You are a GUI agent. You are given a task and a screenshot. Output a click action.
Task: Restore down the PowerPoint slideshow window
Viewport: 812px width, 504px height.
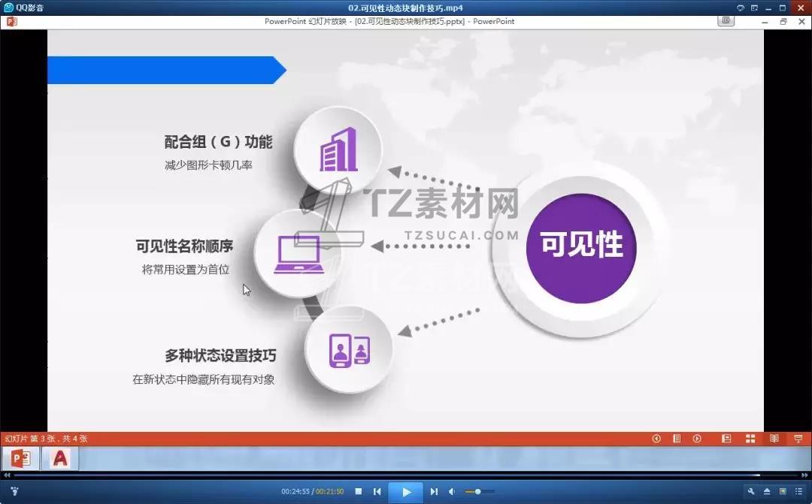point(783,22)
